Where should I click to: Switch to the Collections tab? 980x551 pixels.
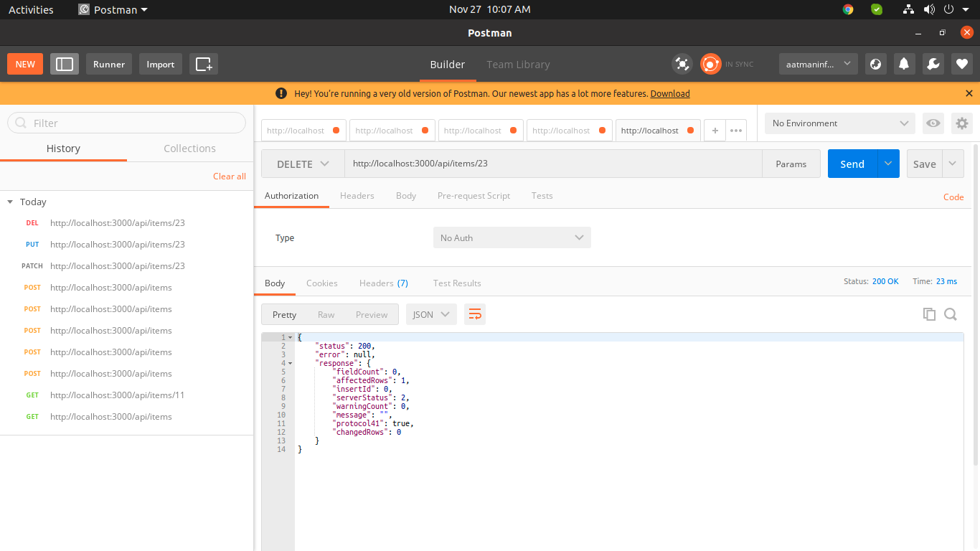point(189,149)
